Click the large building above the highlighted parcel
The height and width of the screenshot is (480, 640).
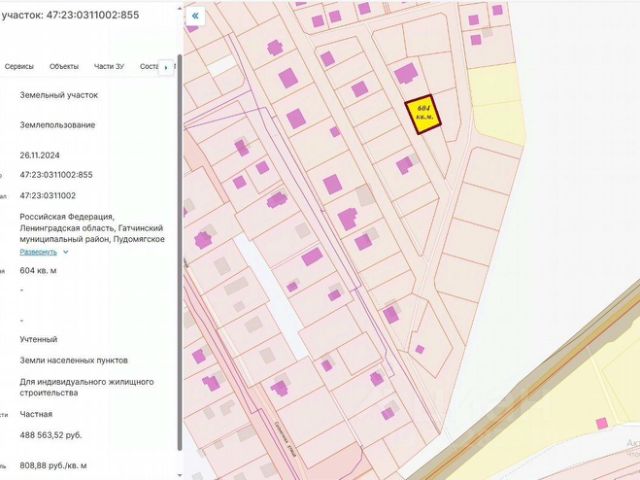pyautogui.click(x=406, y=73)
